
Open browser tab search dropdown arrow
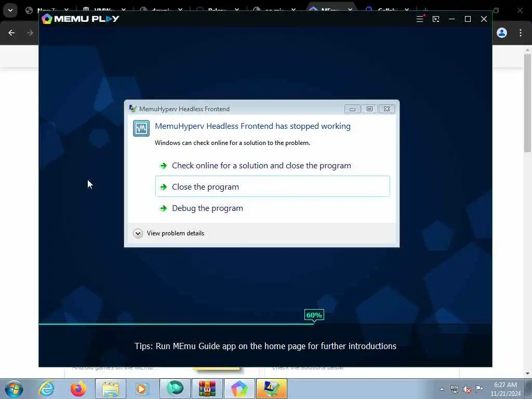10,10
